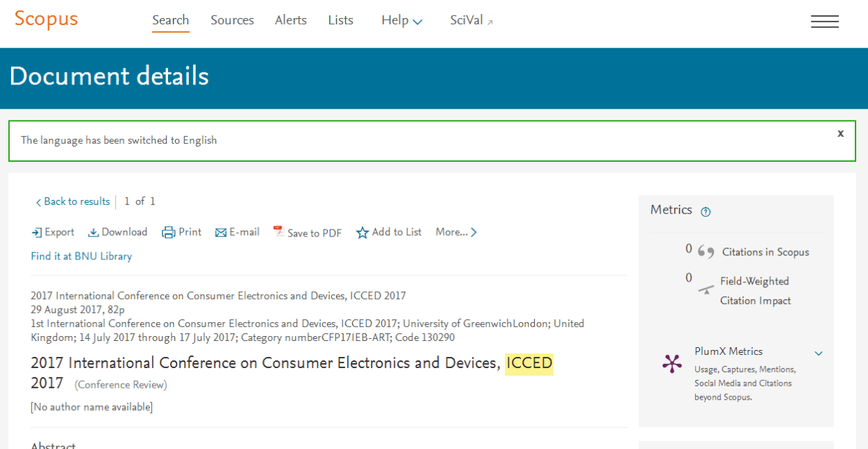
Task: Expand the More options chevron
Action: click(x=473, y=232)
